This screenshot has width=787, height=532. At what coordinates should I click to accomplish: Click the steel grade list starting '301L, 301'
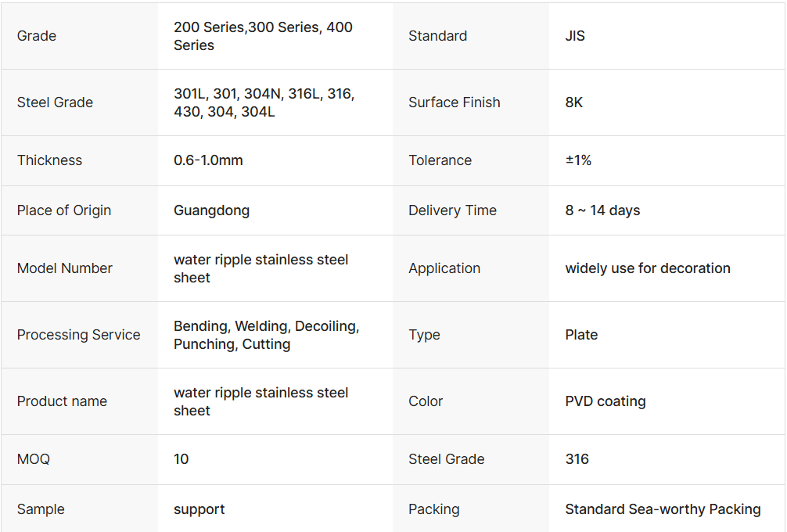(x=264, y=102)
